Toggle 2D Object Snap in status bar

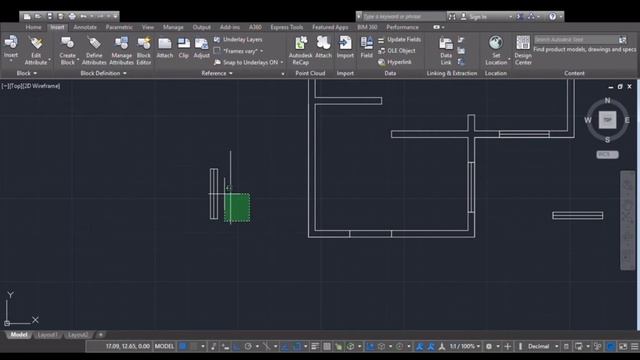click(x=297, y=347)
